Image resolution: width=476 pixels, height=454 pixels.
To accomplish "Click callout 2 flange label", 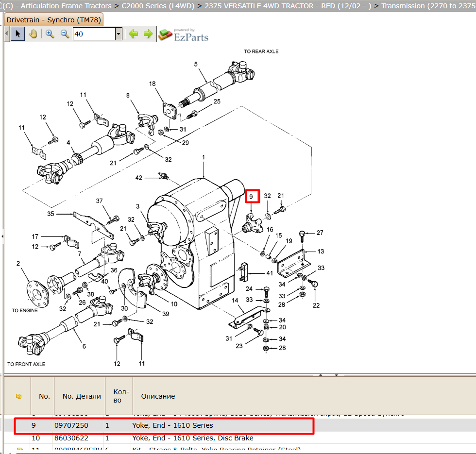I will tap(18, 263).
